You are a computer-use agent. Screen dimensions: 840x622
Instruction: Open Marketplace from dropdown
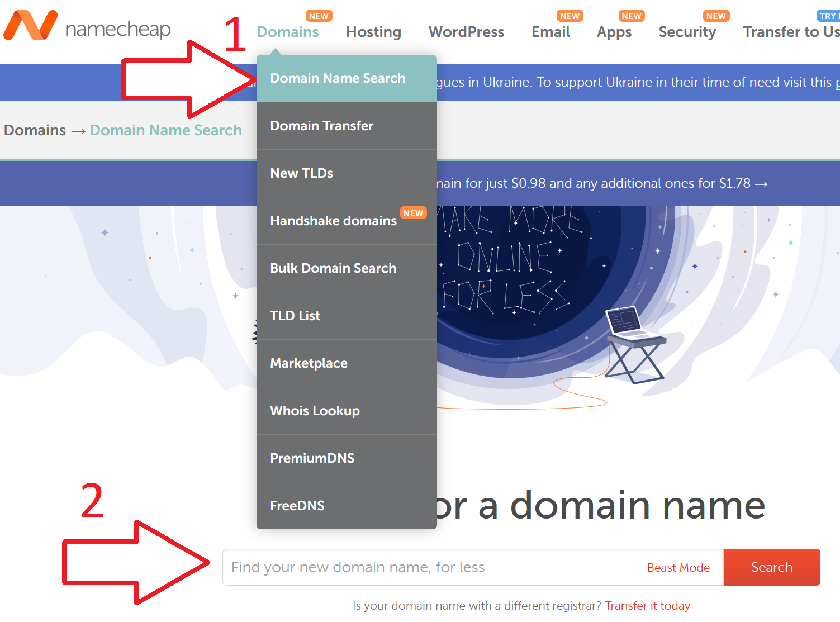click(x=347, y=363)
